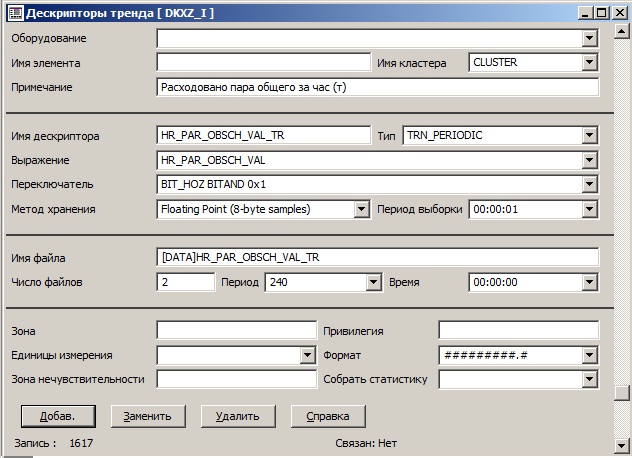
Task: Click the Зона input field
Action: [x=237, y=331]
